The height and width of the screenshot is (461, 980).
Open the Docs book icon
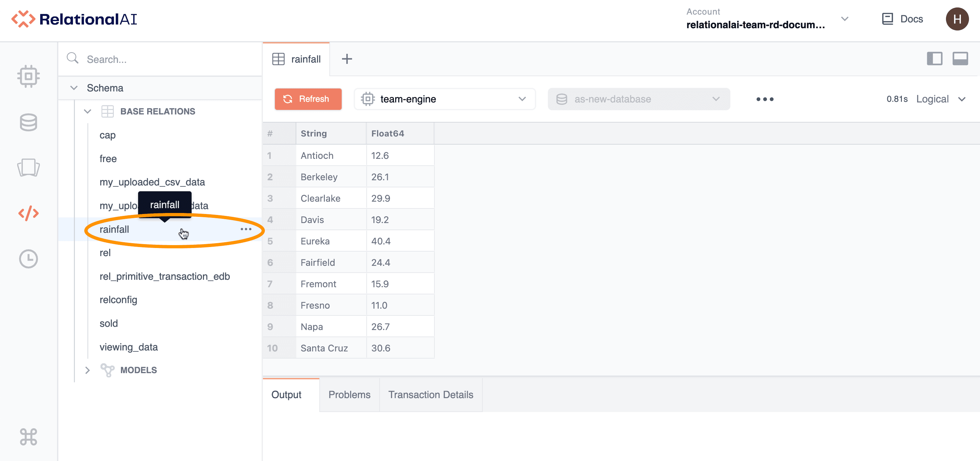[x=887, y=19]
